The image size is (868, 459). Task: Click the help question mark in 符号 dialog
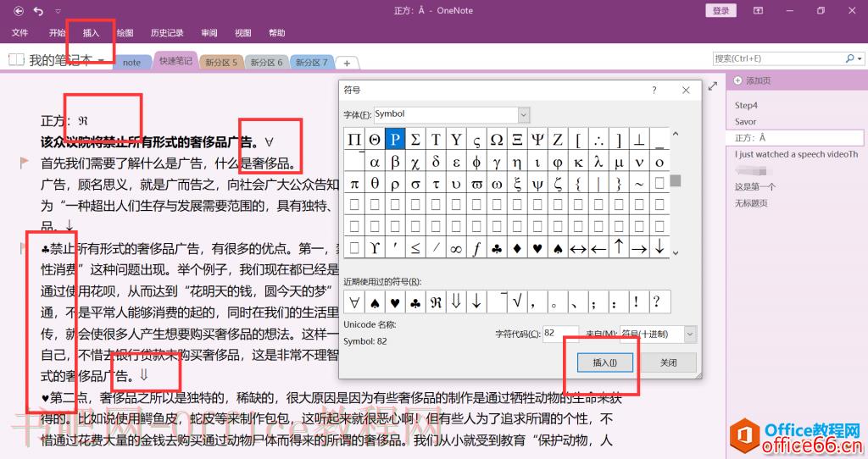(654, 90)
